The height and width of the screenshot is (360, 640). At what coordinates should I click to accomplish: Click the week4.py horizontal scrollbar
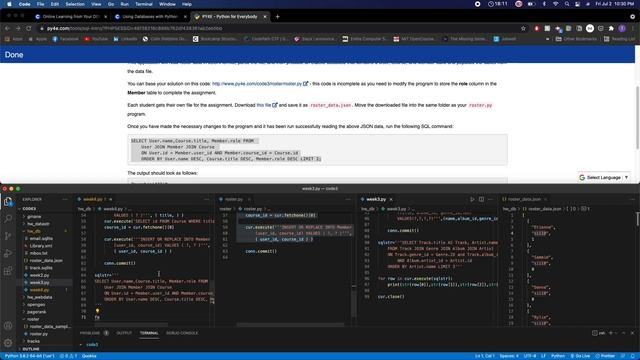click(131, 325)
